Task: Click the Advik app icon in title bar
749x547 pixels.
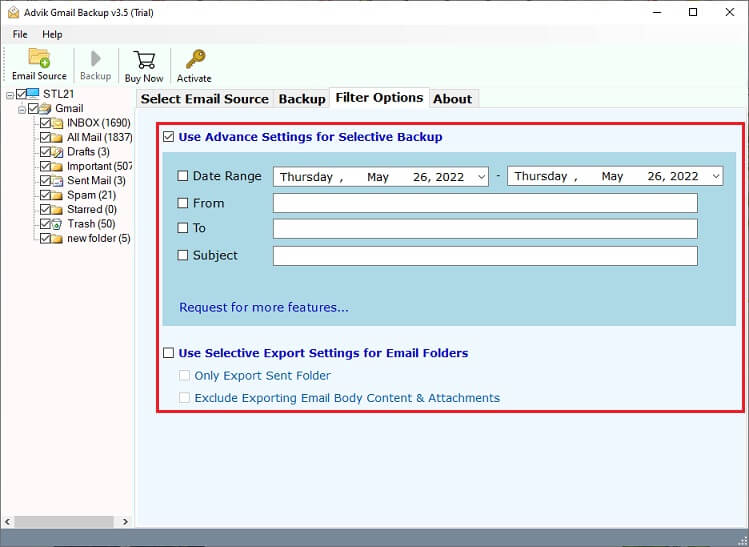Action: coord(13,12)
